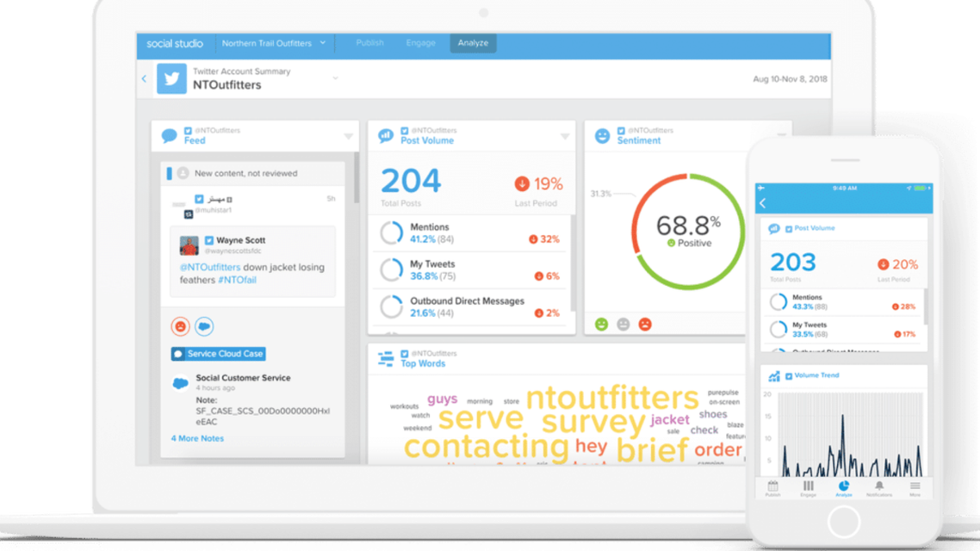The width and height of the screenshot is (980, 551).
Task: Filter by the gray neutral face
Action: click(x=623, y=325)
